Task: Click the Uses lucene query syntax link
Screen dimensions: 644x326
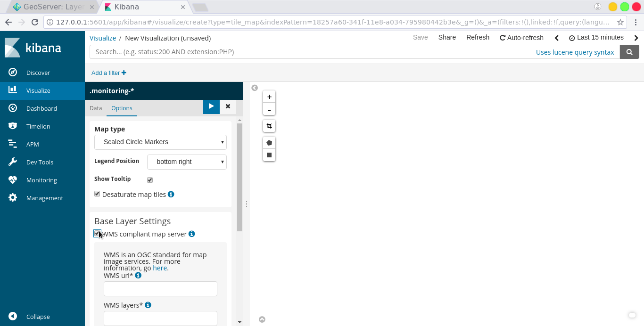Action: click(x=575, y=52)
